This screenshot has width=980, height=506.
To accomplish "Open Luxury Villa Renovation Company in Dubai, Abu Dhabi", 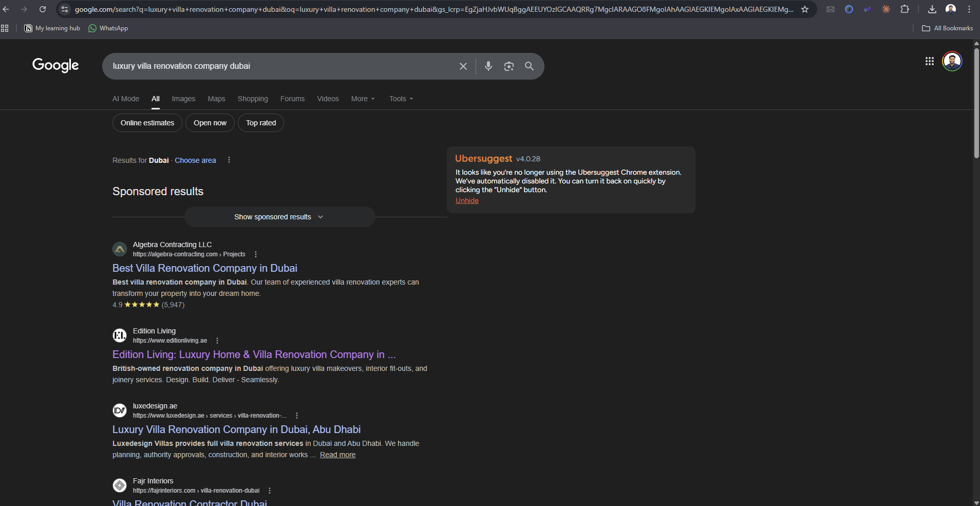I will tap(236, 429).
